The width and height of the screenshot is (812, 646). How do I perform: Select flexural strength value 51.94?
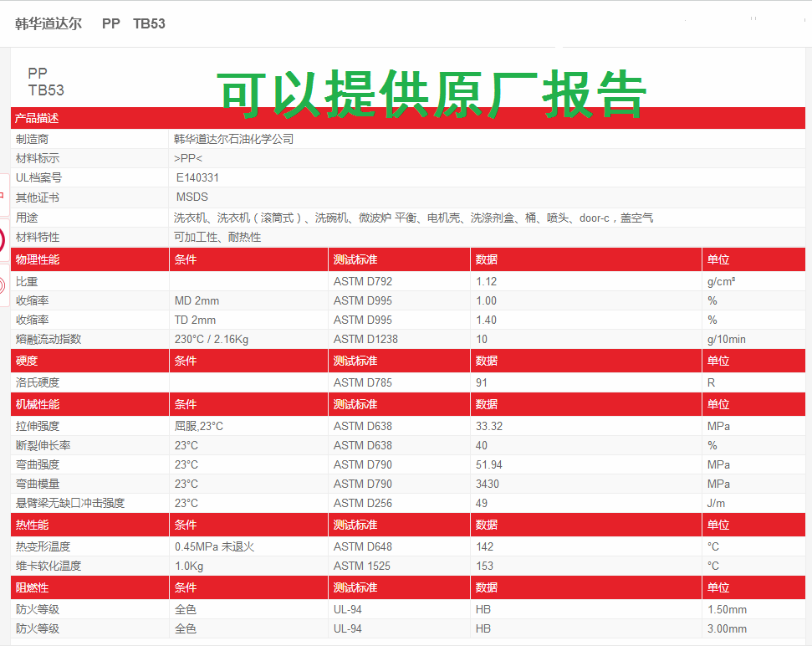coord(489,464)
